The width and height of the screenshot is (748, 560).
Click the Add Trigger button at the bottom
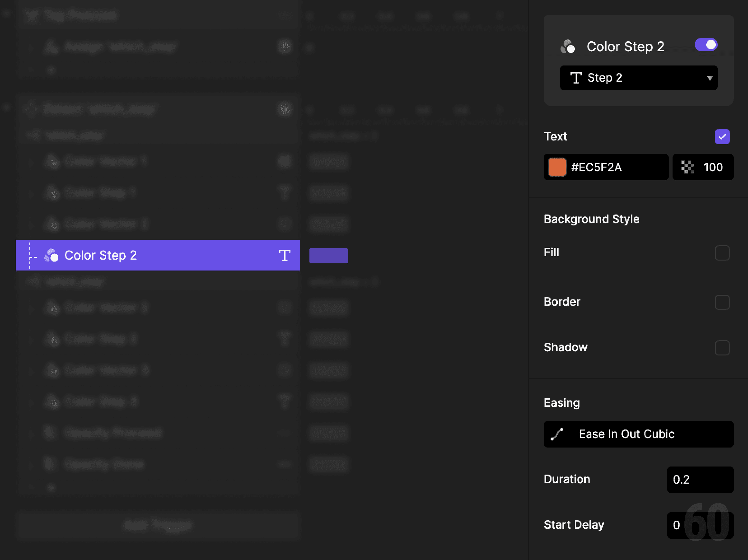pos(158,525)
